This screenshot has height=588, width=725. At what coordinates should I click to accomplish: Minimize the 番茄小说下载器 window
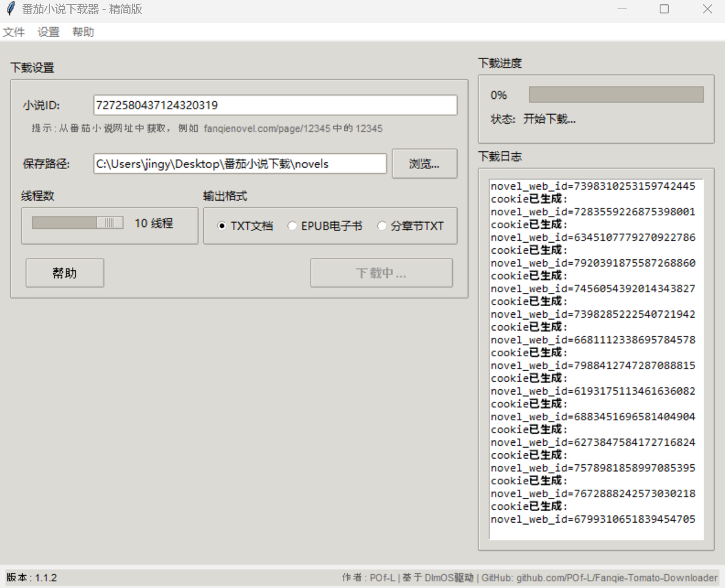click(622, 9)
